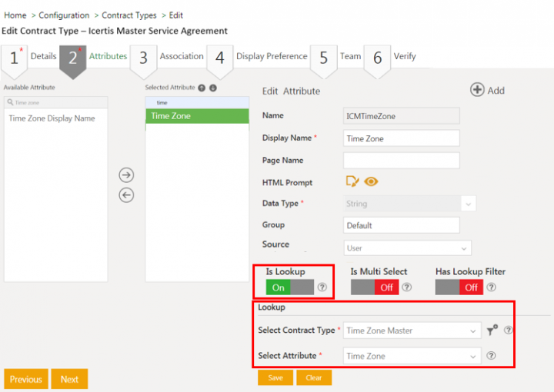Select Time Zone in Selected Attribute list

[x=197, y=116]
